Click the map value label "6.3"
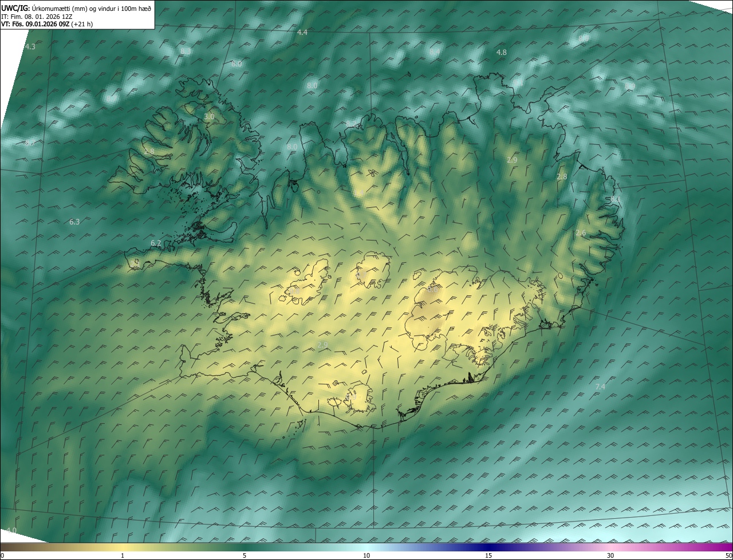This screenshot has height=560, width=733. click(x=74, y=222)
